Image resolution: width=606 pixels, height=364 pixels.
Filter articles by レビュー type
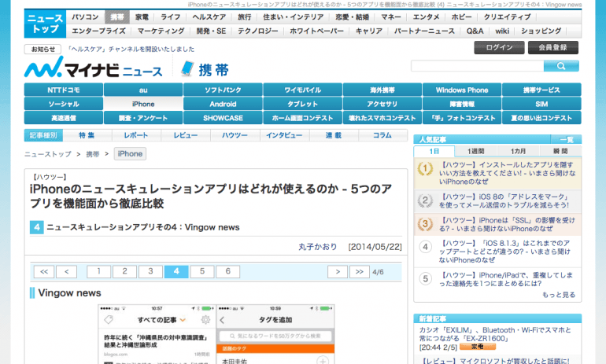186,135
